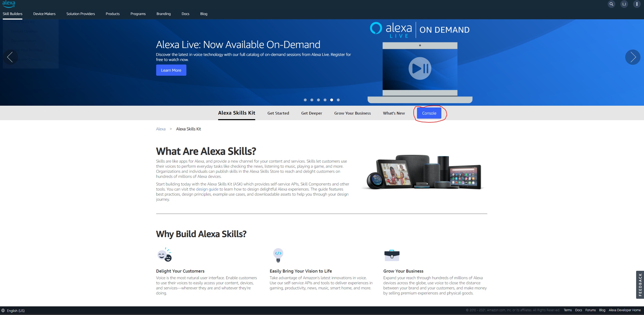
Task: Switch to the Get Started tab
Action: pyautogui.click(x=278, y=113)
